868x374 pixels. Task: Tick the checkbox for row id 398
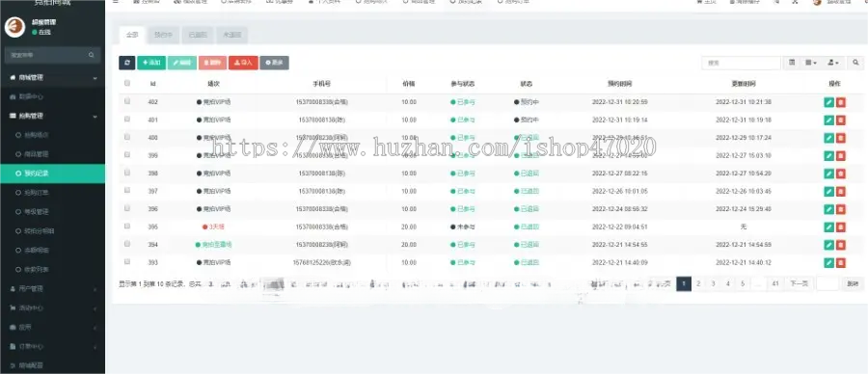point(127,173)
